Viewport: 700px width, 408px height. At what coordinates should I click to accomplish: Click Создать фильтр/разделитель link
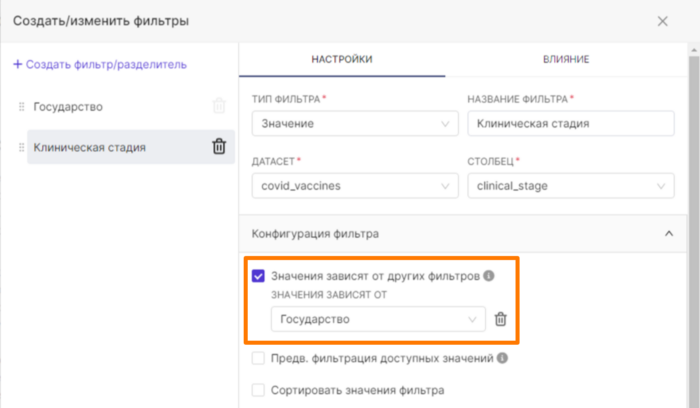pyautogui.click(x=100, y=64)
